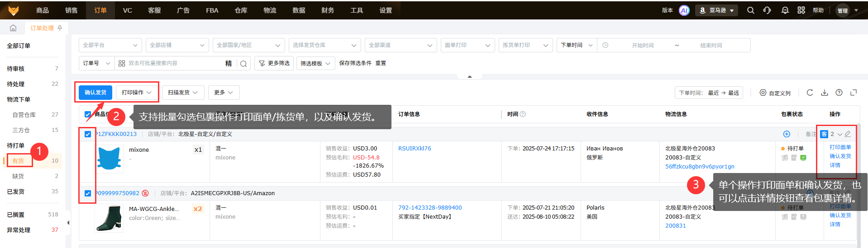Open the 订单号 search type dropdown

(x=96, y=63)
